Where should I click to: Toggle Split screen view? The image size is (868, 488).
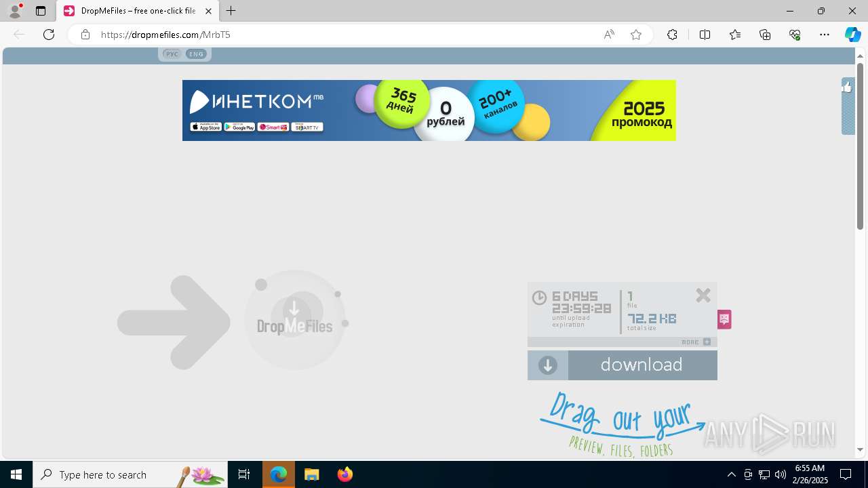[x=705, y=35]
